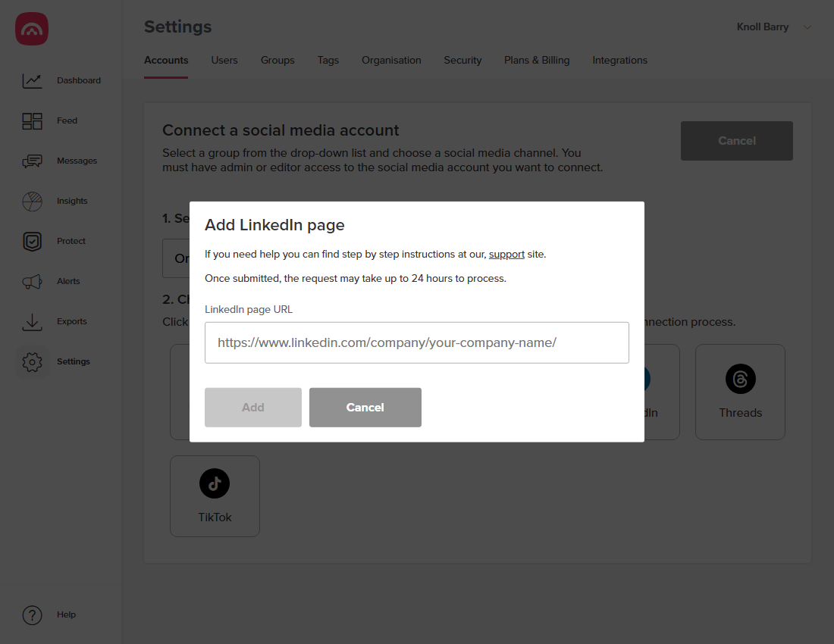This screenshot has width=834, height=644.
Task: Click the Threads card label
Action: click(741, 412)
